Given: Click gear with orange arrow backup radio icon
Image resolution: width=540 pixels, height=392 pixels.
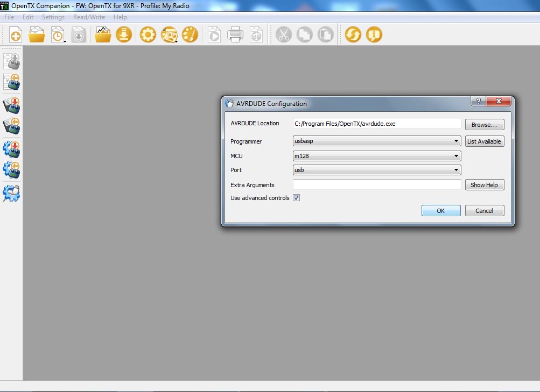Looking at the screenshot, I should pos(12,170).
